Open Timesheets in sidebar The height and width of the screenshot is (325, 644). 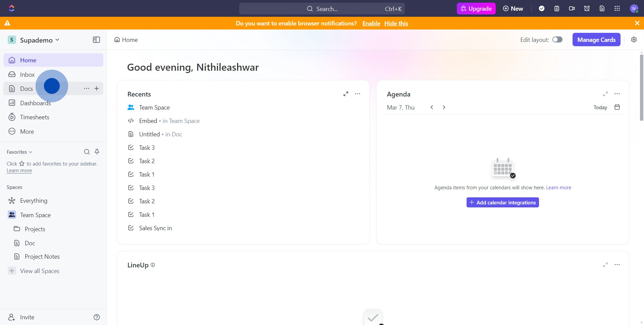pos(53,117)
